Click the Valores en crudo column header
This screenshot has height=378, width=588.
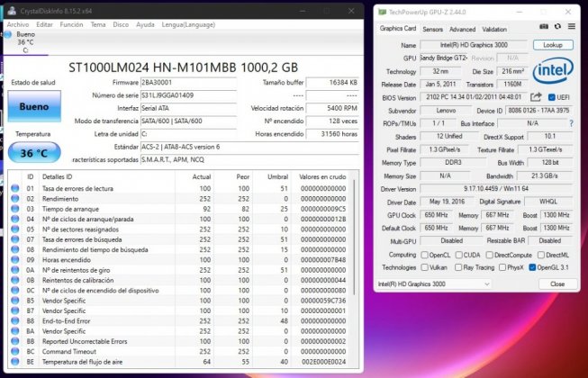tap(322, 176)
